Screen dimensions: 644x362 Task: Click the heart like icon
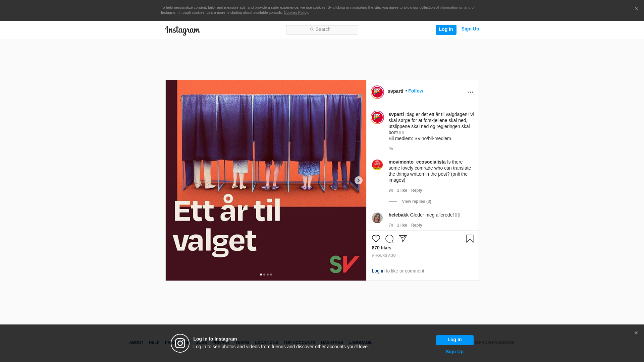[x=376, y=239]
